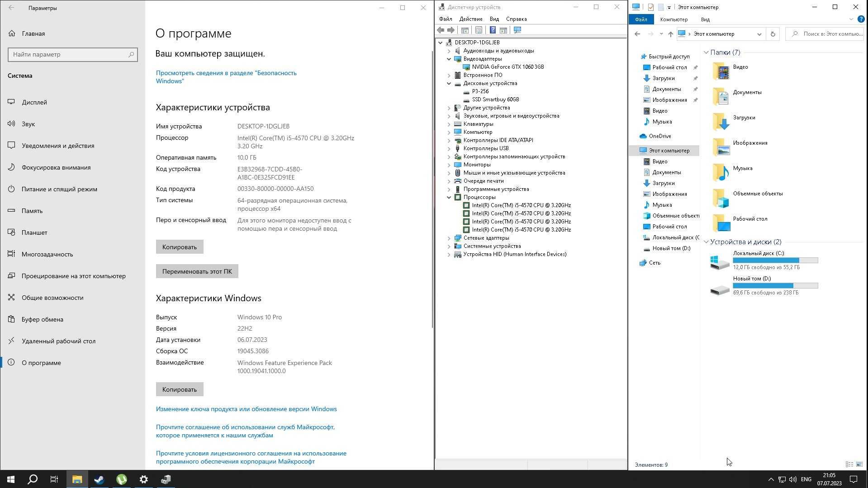
Task: Select NVIDIA GeForce GTX 1060 3GB device
Action: 508,67
